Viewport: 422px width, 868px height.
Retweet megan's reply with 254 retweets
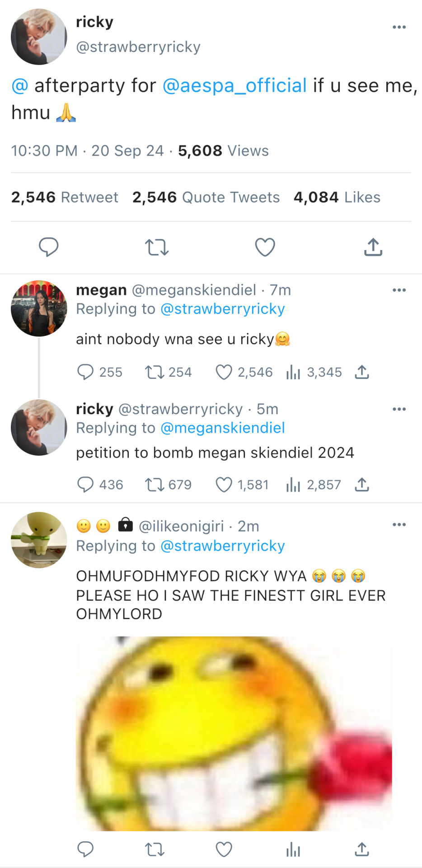(154, 372)
